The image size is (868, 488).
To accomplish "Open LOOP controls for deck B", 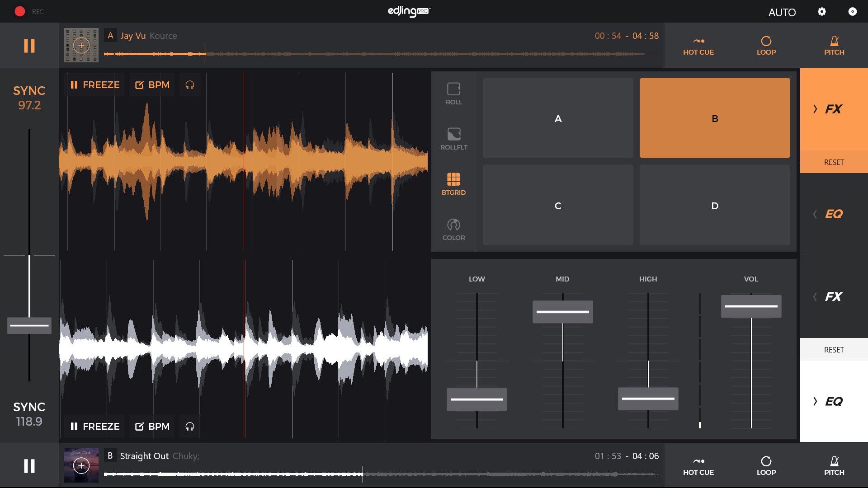I will click(x=766, y=466).
